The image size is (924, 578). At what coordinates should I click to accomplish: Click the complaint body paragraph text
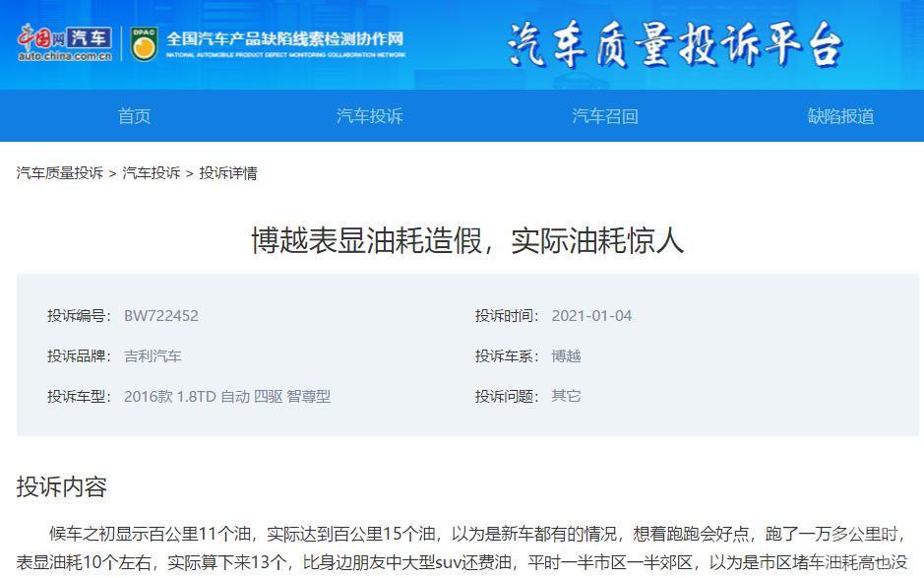coord(462,548)
